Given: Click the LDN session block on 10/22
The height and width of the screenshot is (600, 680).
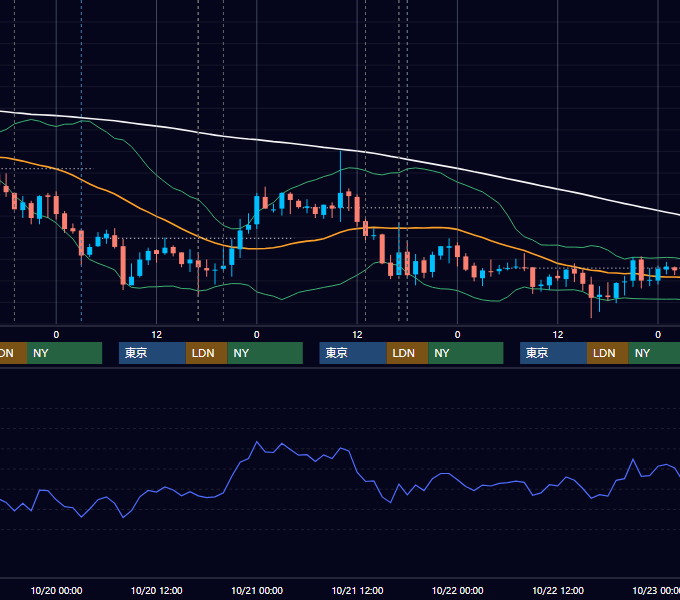Looking at the screenshot, I should pyautogui.click(x=608, y=353).
